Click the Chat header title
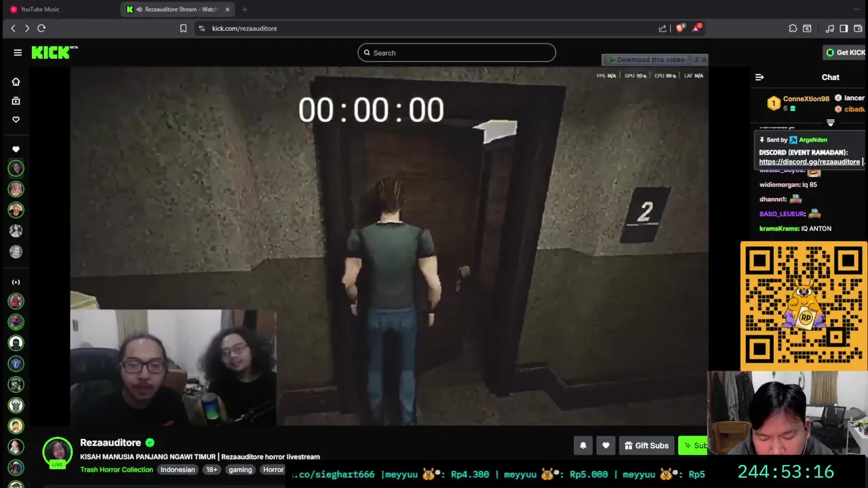The height and width of the screenshot is (488, 868). pos(830,77)
